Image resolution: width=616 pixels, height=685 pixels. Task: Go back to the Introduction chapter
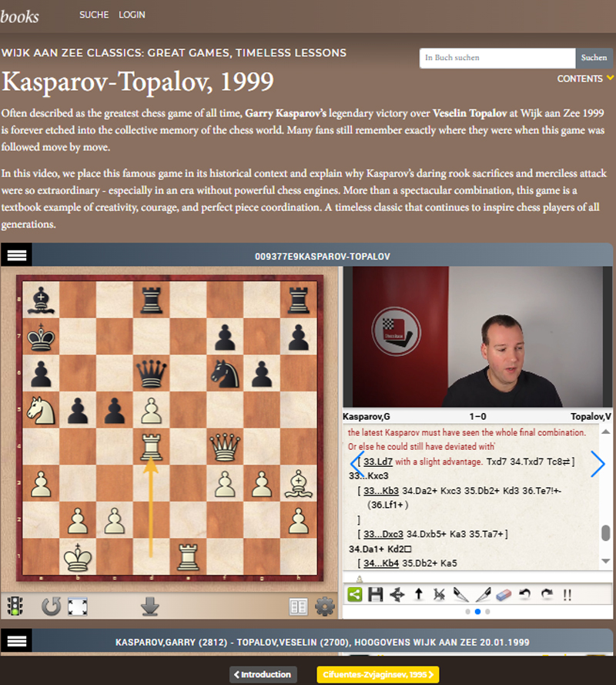pos(263,674)
